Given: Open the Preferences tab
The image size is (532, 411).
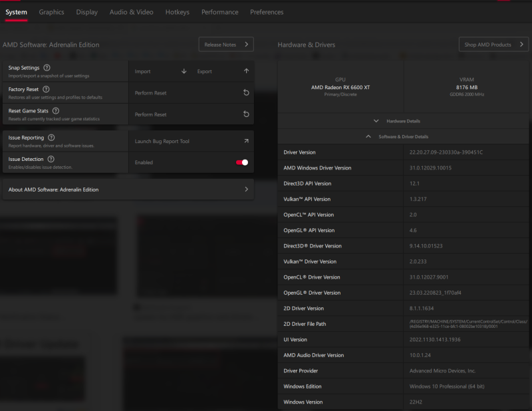Looking at the screenshot, I should pyautogui.click(x=267, y=12).
